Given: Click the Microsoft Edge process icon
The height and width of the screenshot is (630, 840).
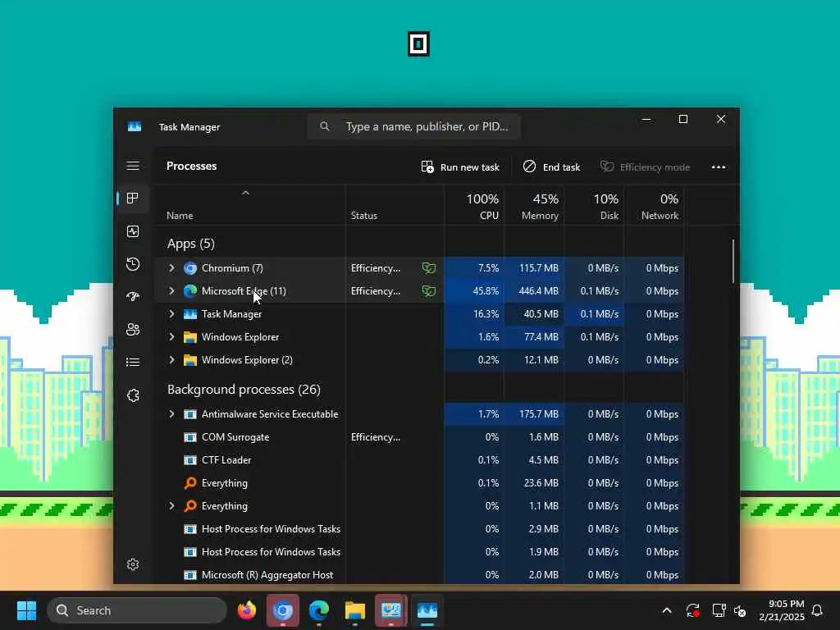Looking at the screenshot, I should 190,291.
